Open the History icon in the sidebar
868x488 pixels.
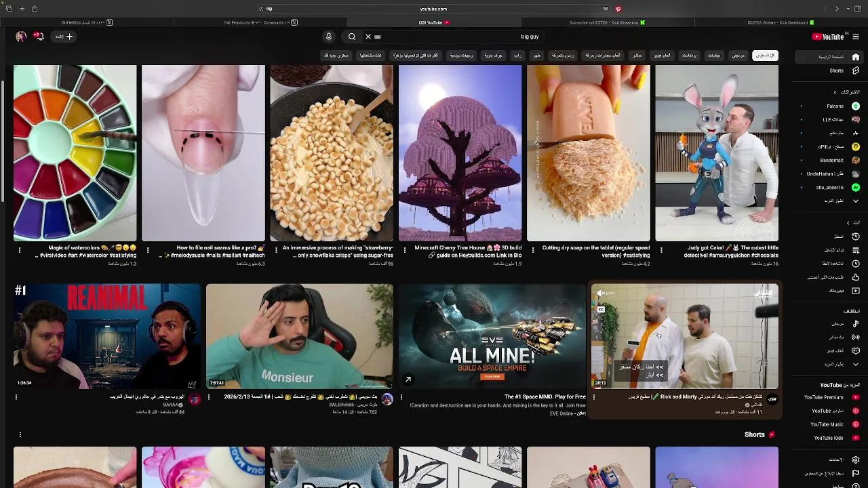[856, 237]
